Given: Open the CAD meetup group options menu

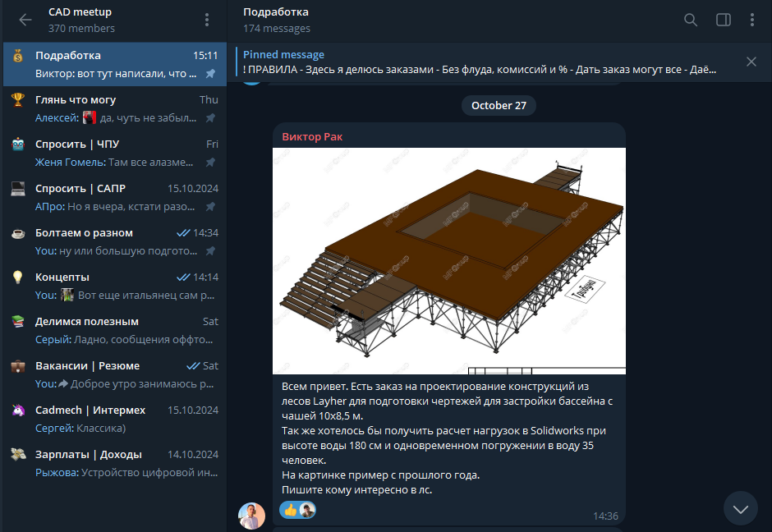Looking at the screenshot, I should coord(207,20).
